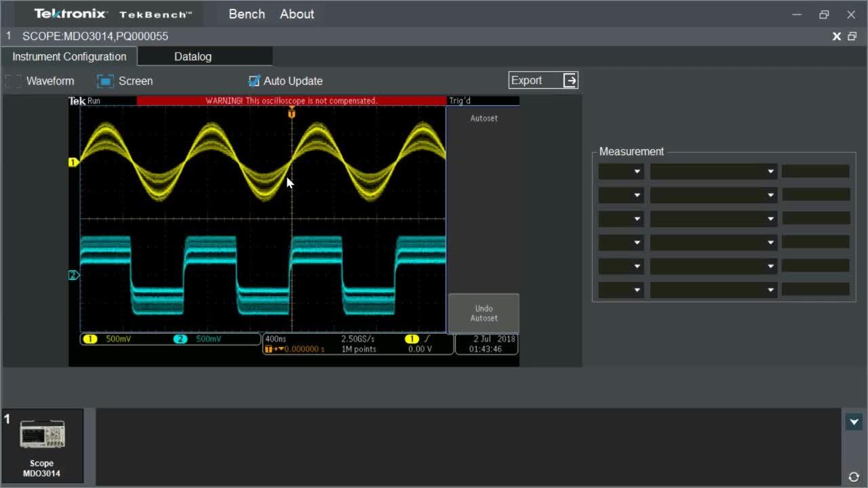Image resolution: width=868 pixels, height=488 pixels.
Task: Click the Export button
Action: [527, 81]
